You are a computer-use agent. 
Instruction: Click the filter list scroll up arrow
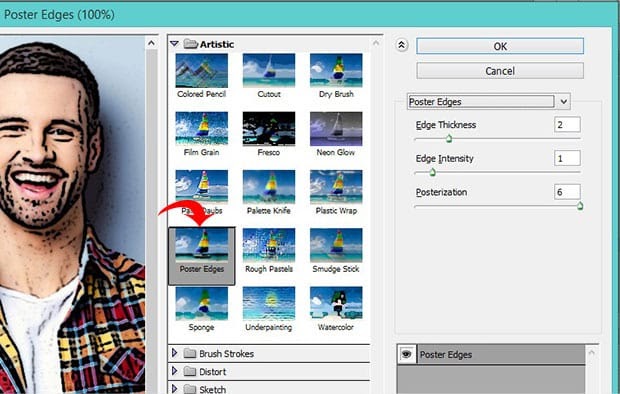(x=376, y=43)
